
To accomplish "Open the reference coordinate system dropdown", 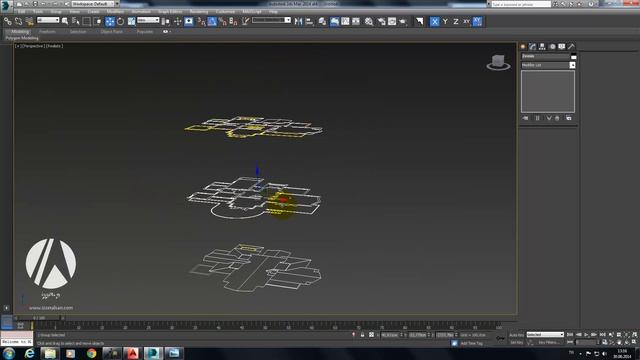I will pos(148,20).
